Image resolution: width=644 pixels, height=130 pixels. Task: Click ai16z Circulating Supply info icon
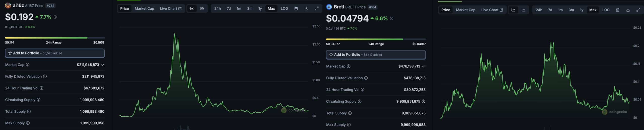[x=38, y=100]
